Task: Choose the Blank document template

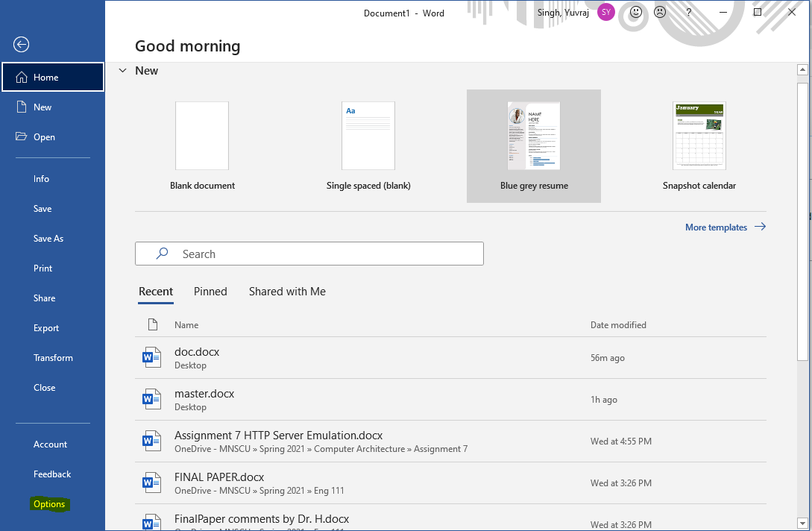Action: tap(202, 145)
